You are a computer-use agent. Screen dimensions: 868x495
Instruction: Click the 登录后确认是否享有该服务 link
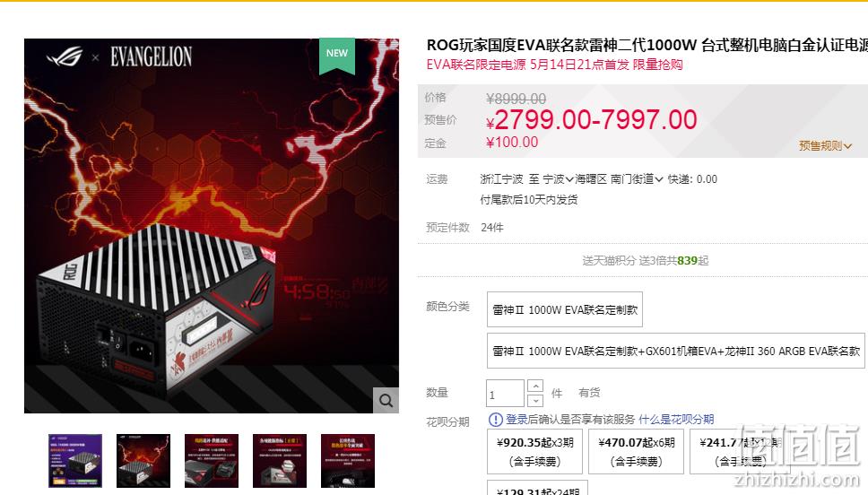click(570, 420)
